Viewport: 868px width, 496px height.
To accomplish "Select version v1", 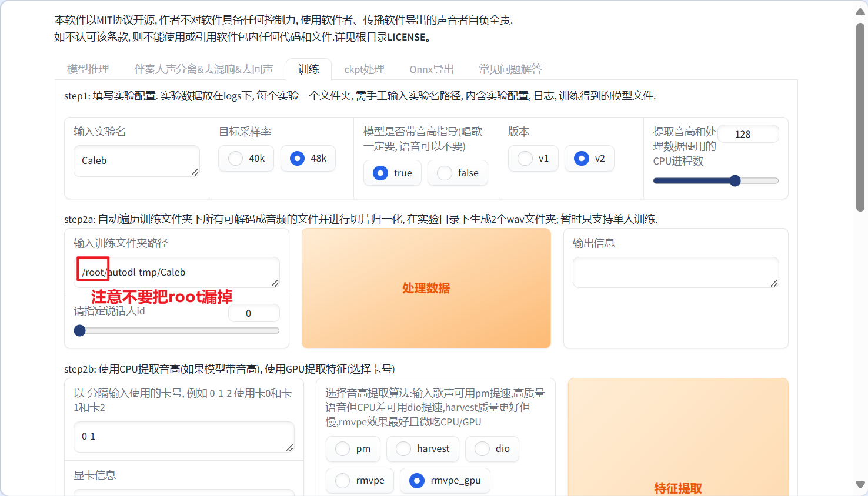I will [x=533, y=159].
